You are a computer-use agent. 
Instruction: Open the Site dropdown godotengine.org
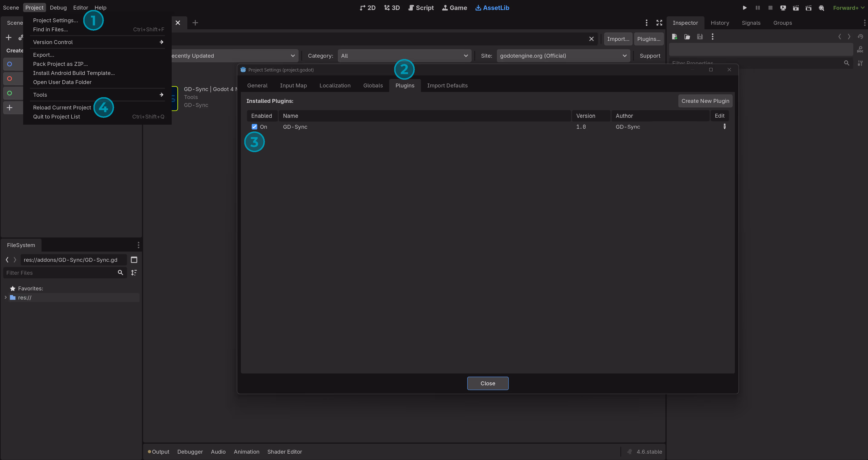click(x=563, y=56)
